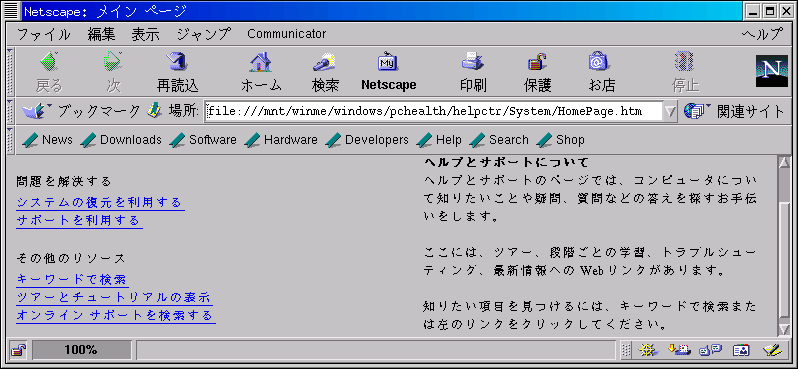Open the Software personal toolbar bookmark
This screenshot has width=798, height=369.
[x=203, y=139]
